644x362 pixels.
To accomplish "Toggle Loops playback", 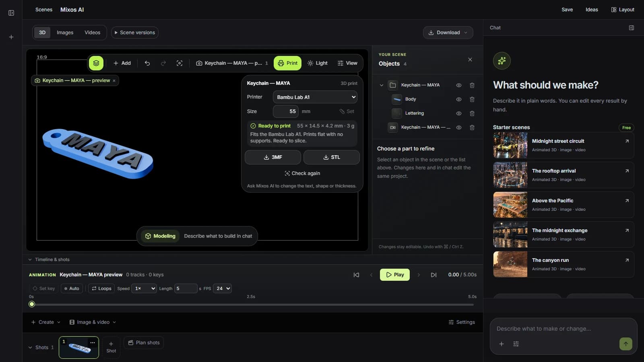I will pyautogui.click(x=101, y=288).
